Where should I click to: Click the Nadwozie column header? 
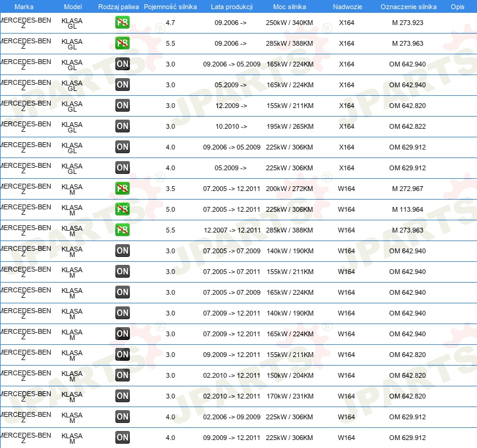click(346, 6)
